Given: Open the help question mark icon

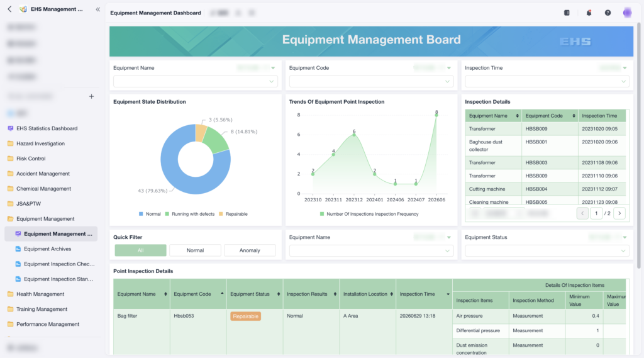Looking at the screenshot, I should (608, 13).
